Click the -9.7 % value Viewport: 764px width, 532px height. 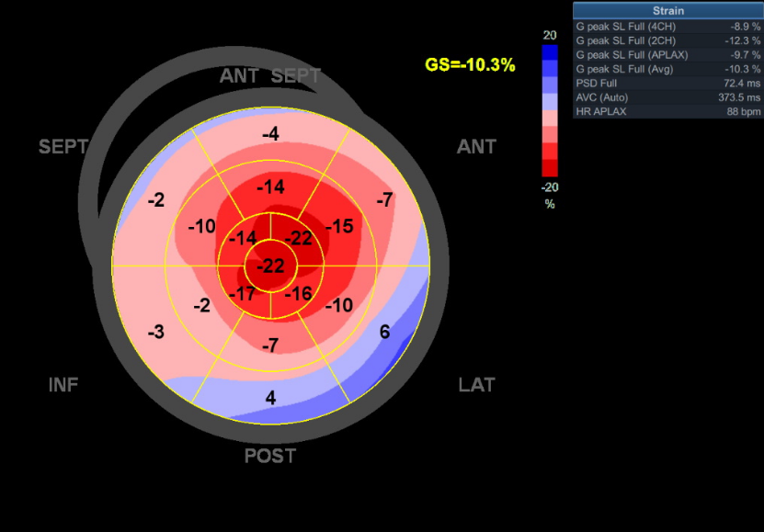click(x=745, y=55)
